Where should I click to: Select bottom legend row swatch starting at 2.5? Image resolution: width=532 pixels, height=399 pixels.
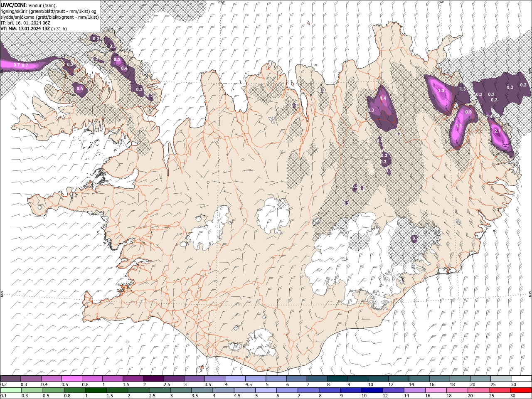[160, 390]
